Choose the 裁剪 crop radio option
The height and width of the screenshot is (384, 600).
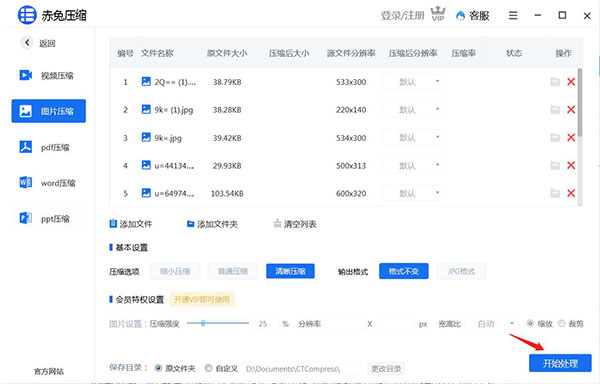561,324
